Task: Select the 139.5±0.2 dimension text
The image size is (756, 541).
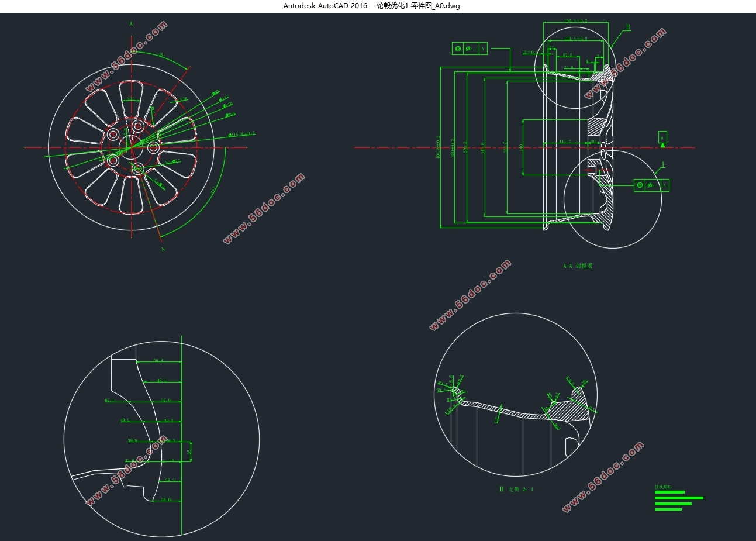Action: 576,39
